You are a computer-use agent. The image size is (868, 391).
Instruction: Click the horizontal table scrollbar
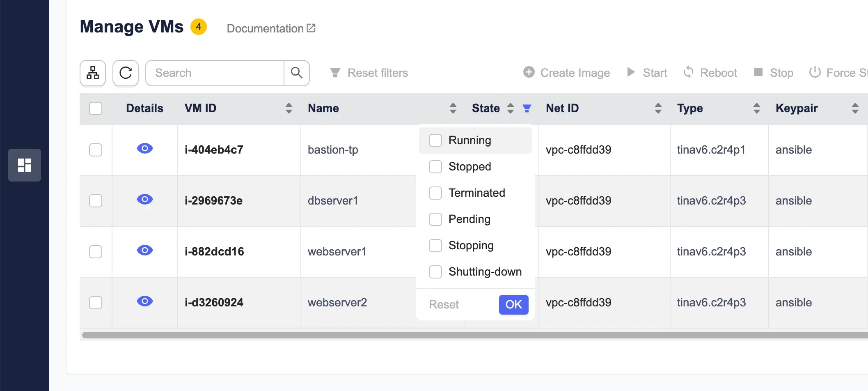(x=472, y=335)
